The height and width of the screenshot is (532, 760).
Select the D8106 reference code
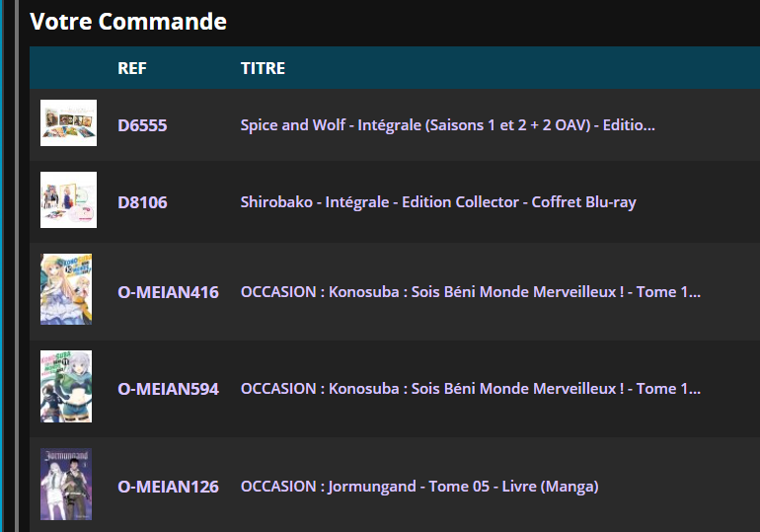142,202
